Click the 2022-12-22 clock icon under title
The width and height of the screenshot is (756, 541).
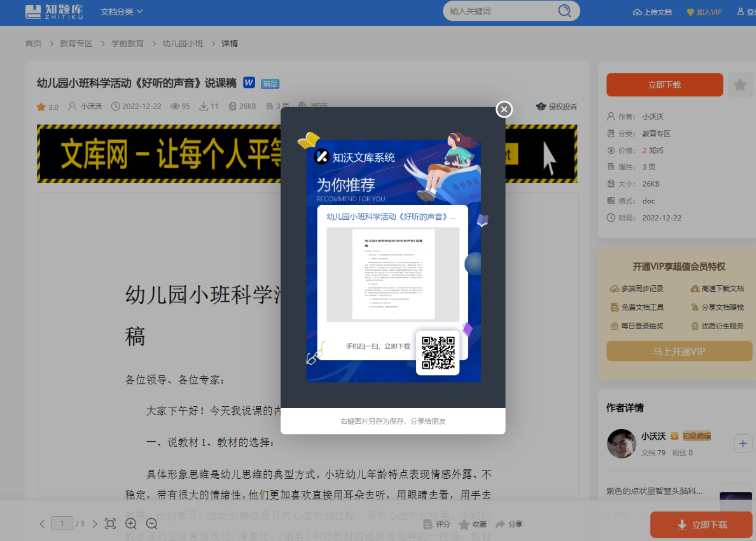(x=115, y=107)
